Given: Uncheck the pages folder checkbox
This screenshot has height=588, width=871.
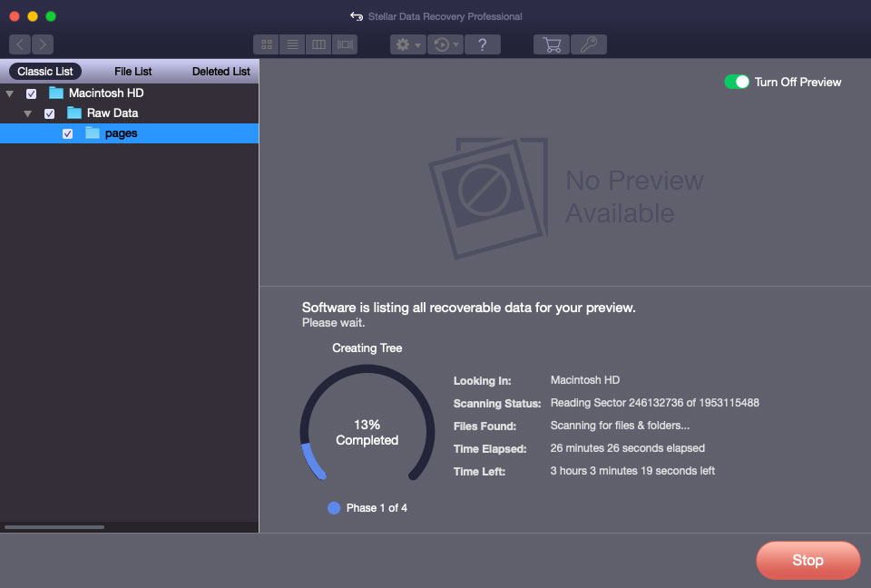Looking at the screenshot, I should pyautogui.click(x=67, y=132).
